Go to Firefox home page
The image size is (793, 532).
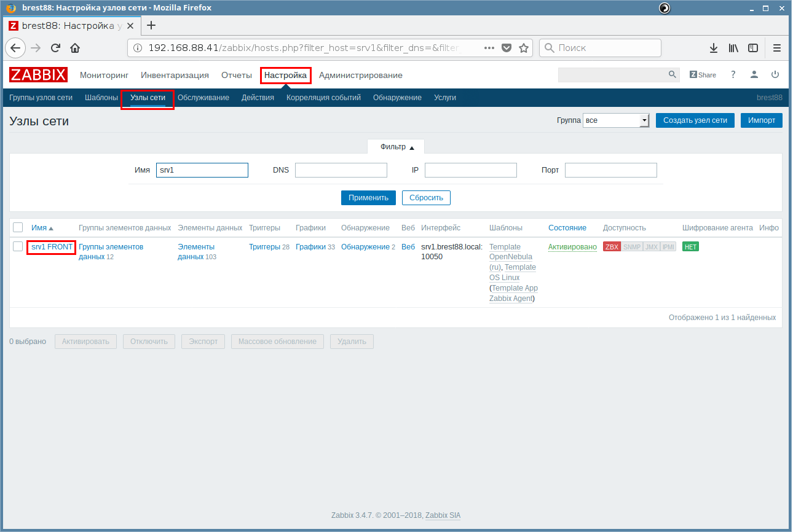coord(75,48)
